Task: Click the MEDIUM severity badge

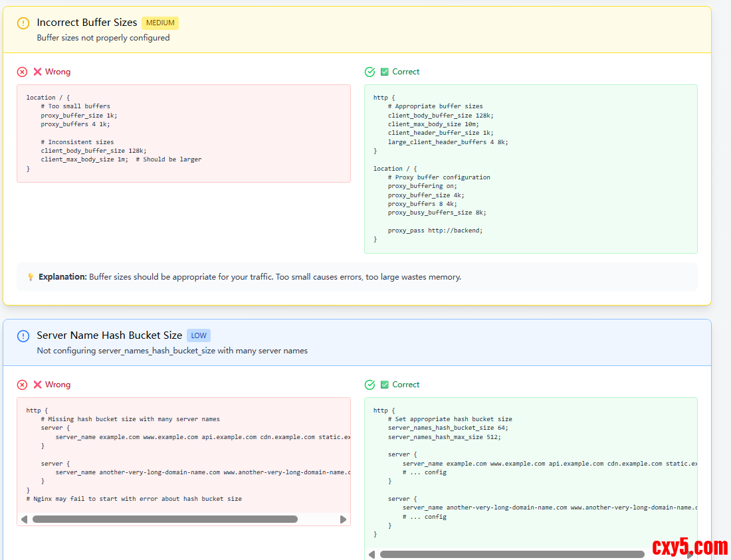Action: tap(160, 23)
